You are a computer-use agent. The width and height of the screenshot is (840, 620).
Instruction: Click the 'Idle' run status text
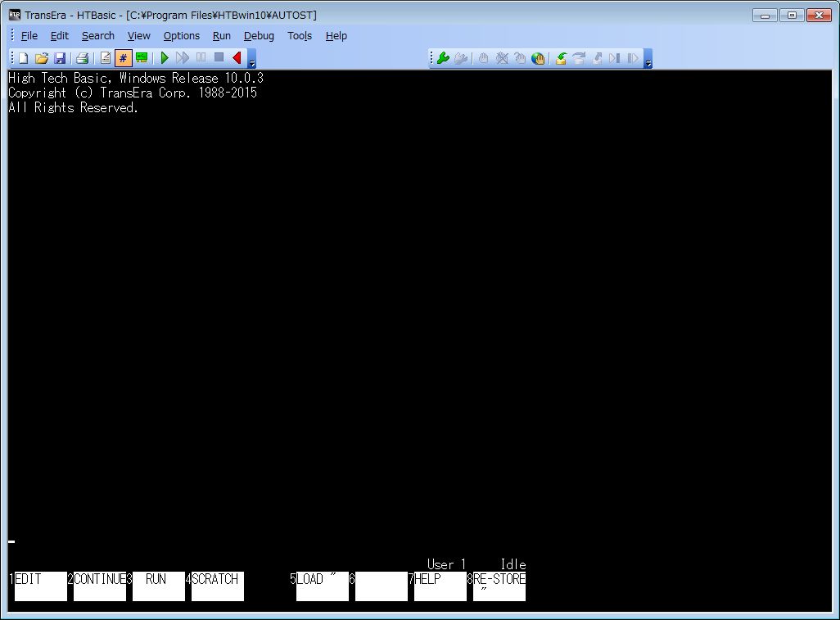coord(513,564)
